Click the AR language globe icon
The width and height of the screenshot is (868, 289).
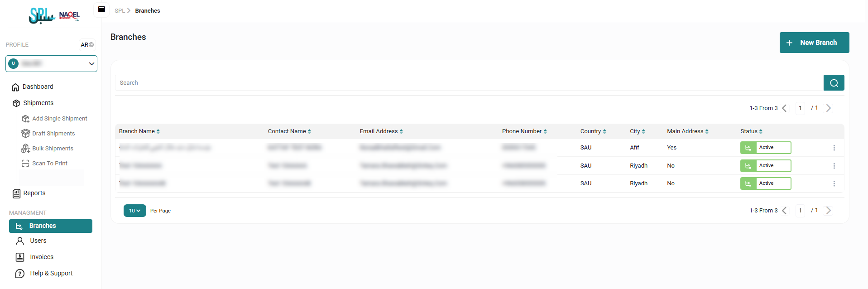[91, 45]
